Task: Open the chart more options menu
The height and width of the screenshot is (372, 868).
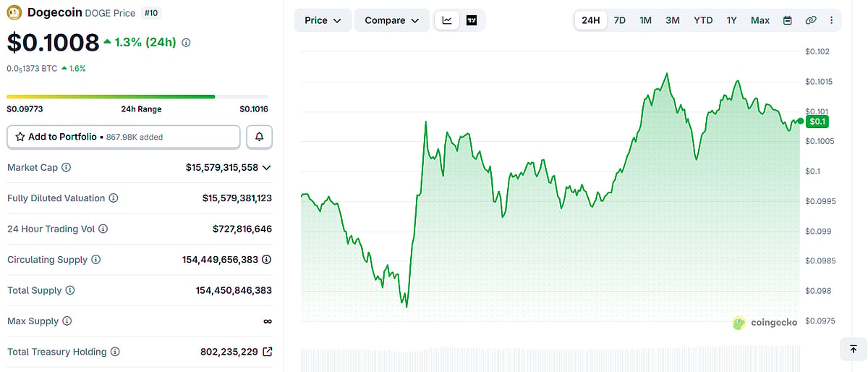Action: click(831, 20)
